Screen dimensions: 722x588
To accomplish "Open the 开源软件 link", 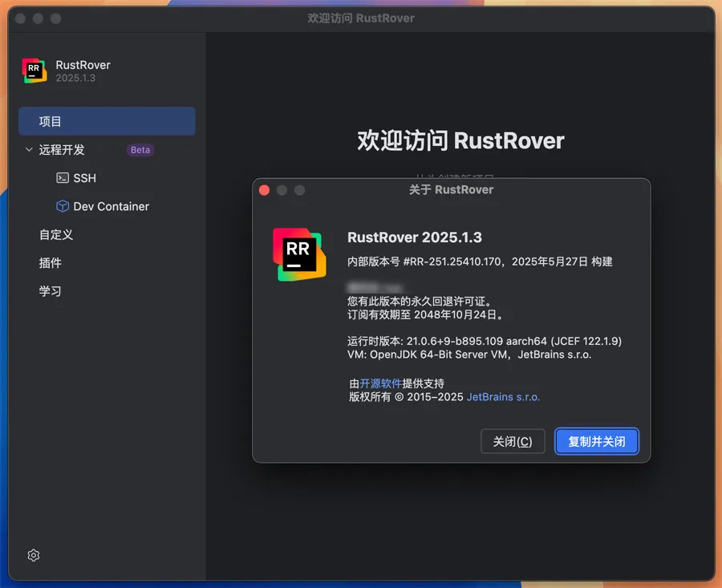I will click(381, 383).
